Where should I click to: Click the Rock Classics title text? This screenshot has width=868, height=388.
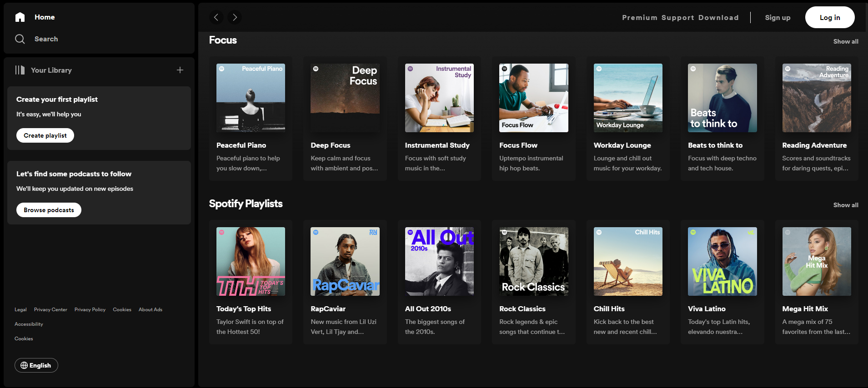pyautogui.click(x=522, y=309)
